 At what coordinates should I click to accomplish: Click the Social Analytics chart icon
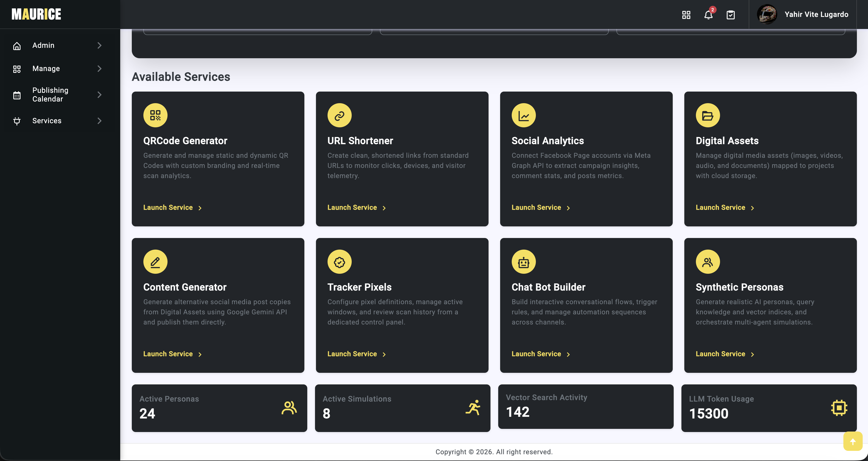524,115
